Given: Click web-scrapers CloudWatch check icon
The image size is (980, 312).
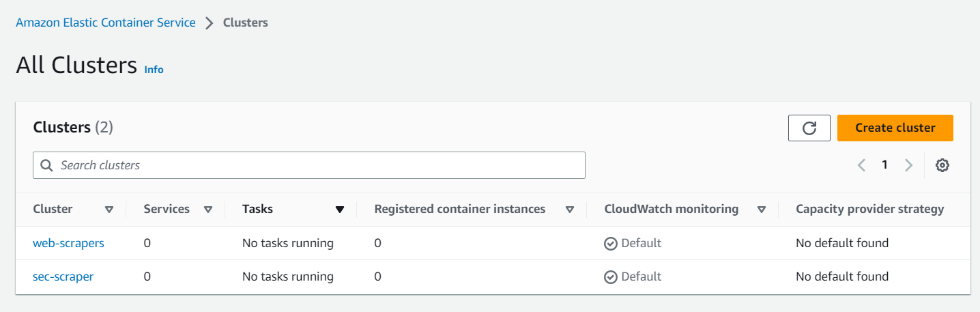Looking at the screenshot, I should pos(611,244).
